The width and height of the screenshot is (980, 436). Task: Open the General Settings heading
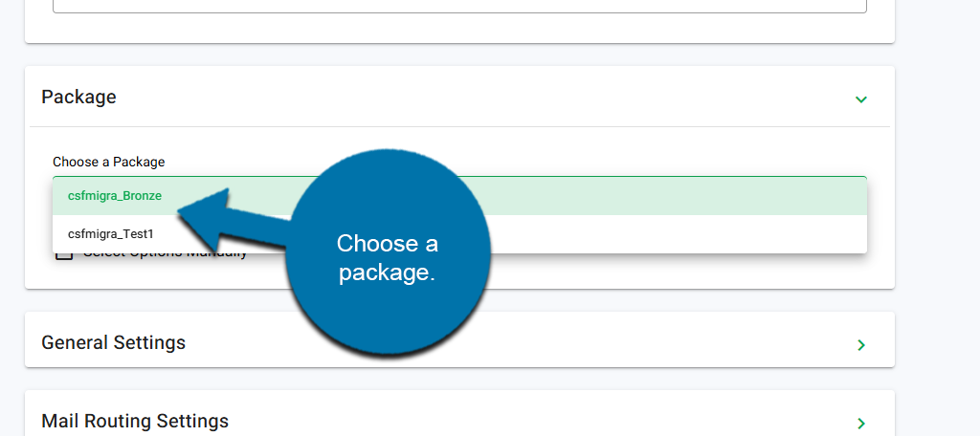113,342
